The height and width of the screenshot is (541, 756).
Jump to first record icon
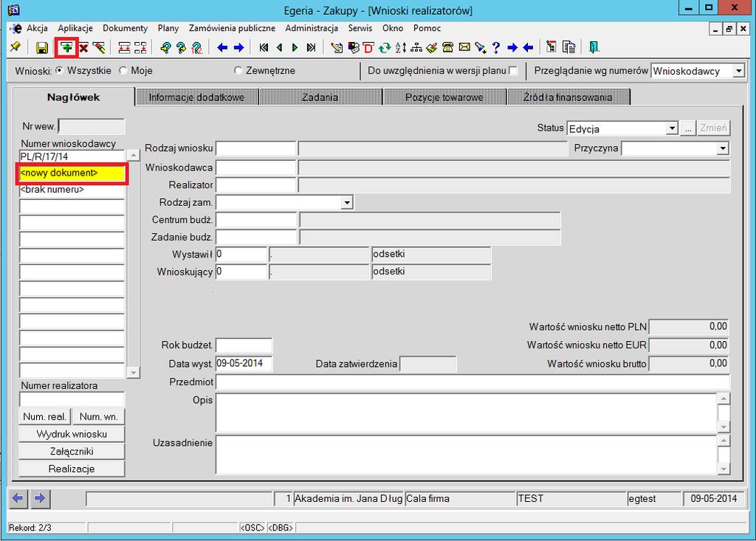pyautogui.click(x=264, y=47)
